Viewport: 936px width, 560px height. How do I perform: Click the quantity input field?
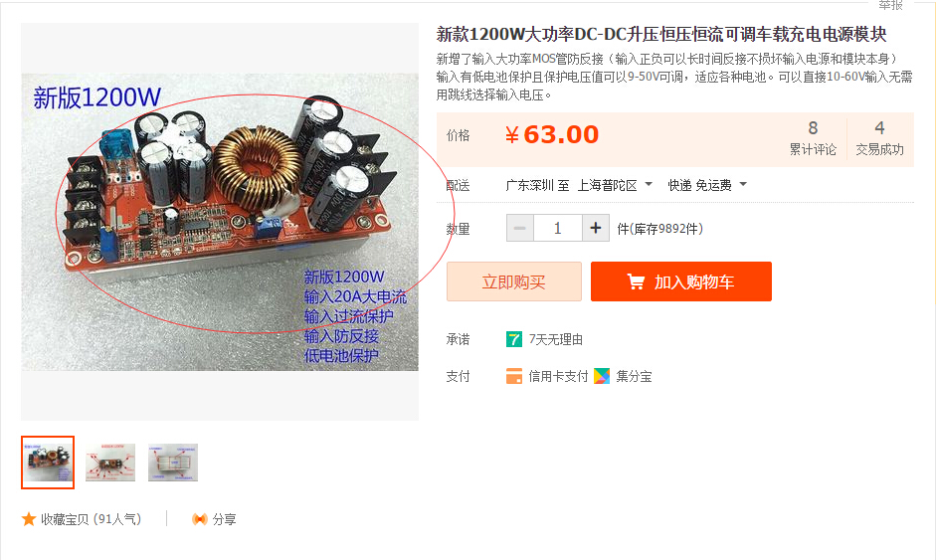(x=558, y=228)
